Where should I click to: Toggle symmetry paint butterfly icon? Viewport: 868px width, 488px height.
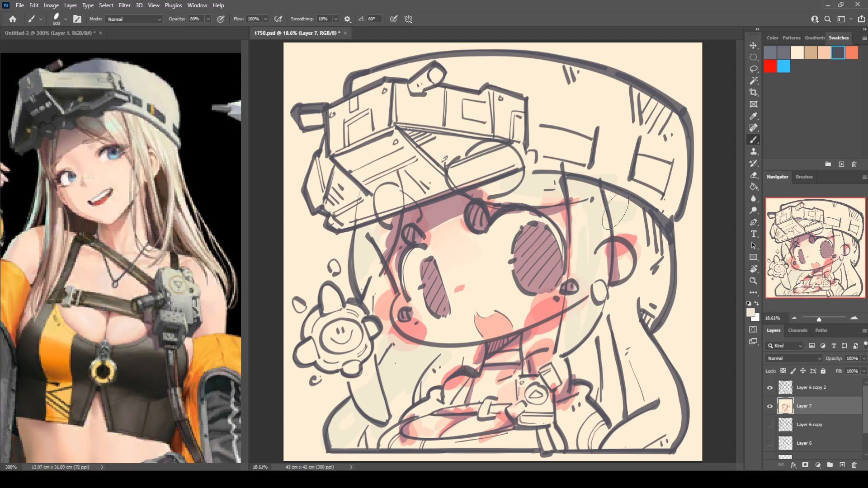[x=408, y=19]
